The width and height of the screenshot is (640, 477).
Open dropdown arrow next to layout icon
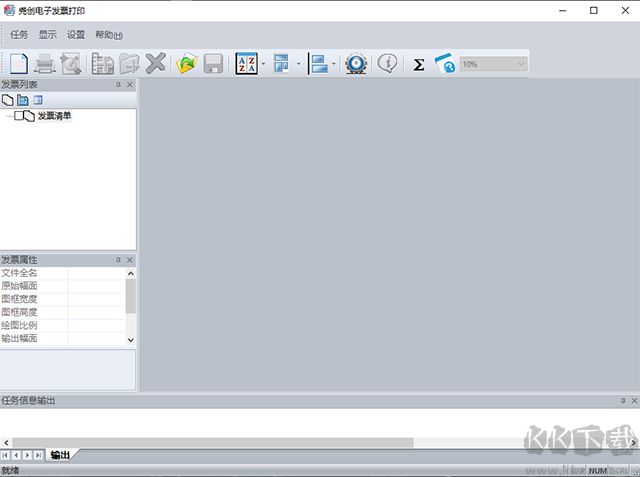[x=298, y=64]
